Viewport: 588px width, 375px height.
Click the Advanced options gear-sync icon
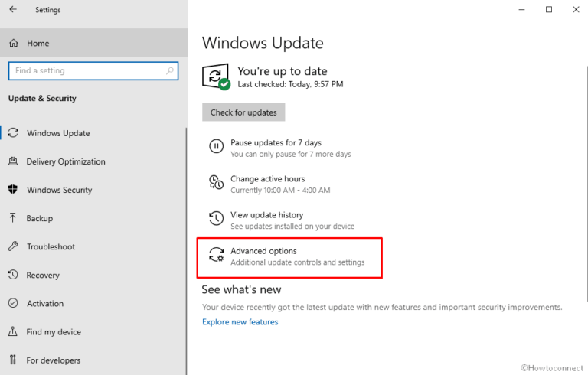217,254
